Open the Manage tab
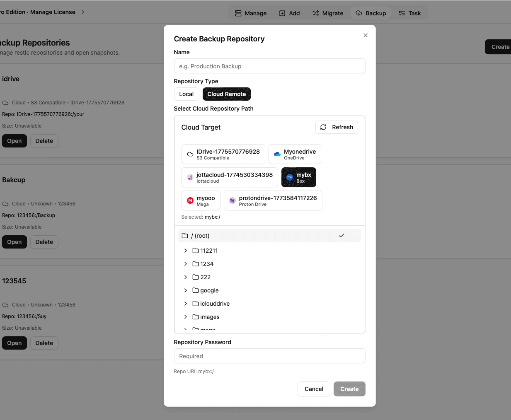 pos(251,13)
